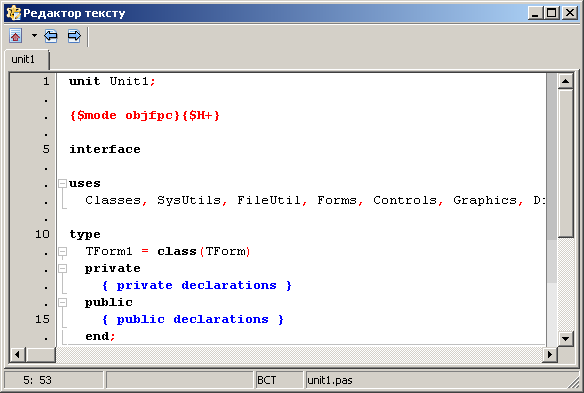Maximize the Редактор тексту window

(551, 13)
